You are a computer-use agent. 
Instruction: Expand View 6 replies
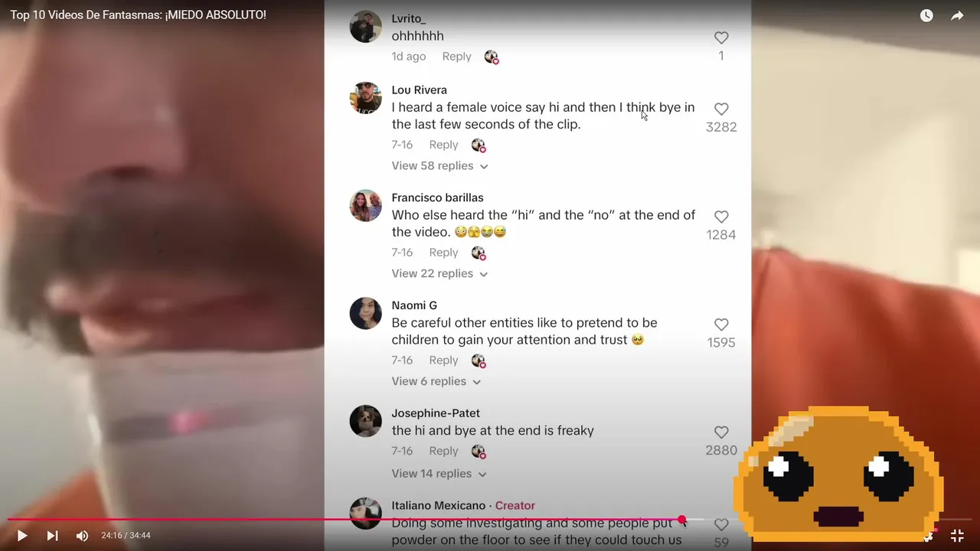coord(436,381)
